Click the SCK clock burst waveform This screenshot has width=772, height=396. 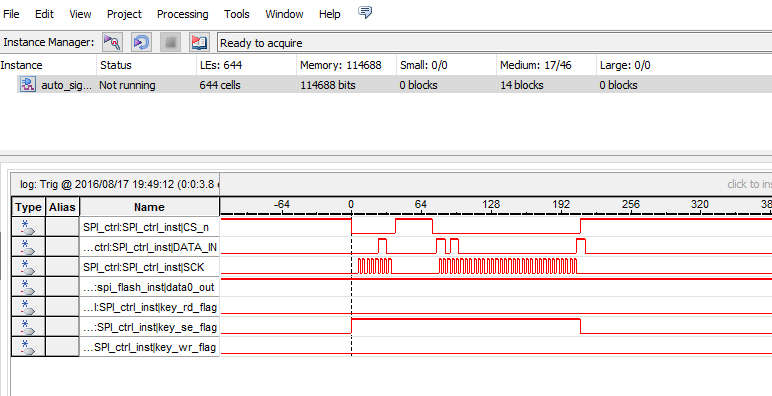pyautogui.click(x=508, y=266)
